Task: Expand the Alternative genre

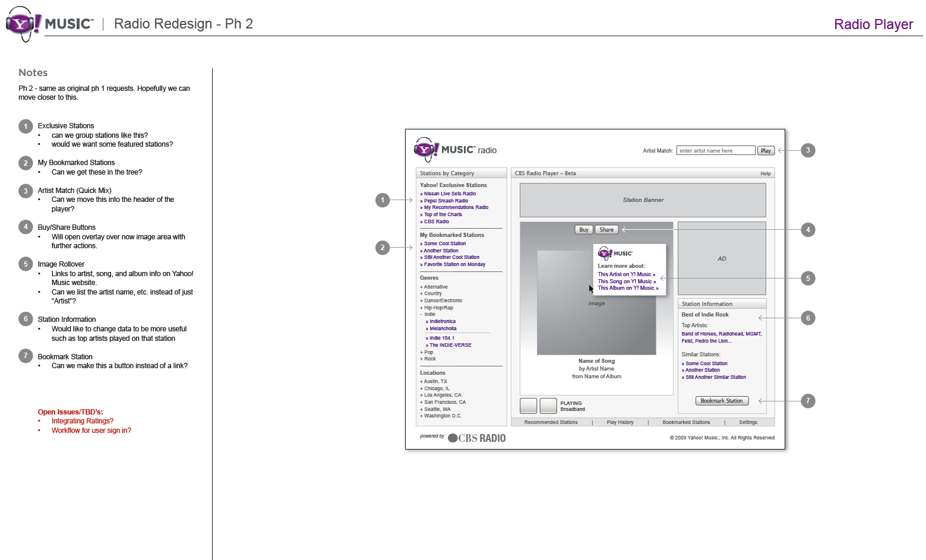Action: pyautogui.click(x=422, y=287)
